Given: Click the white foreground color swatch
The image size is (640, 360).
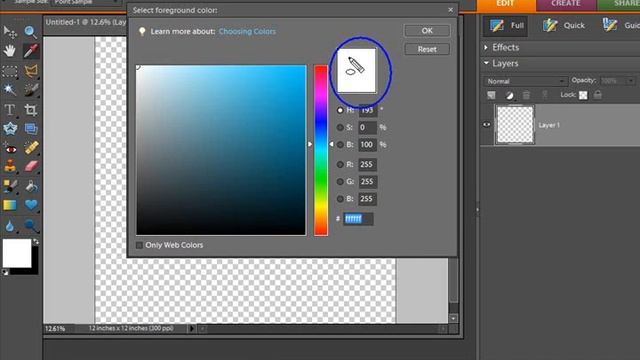Looking at the screenshot, I should tap(17, 253).
